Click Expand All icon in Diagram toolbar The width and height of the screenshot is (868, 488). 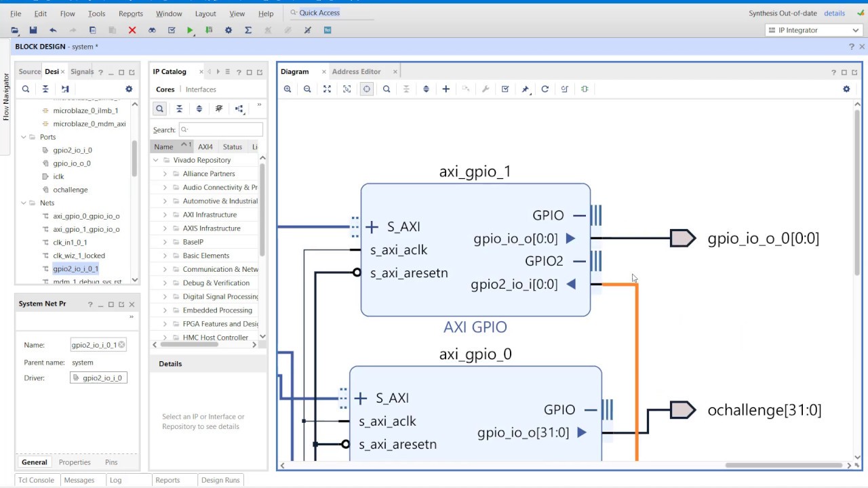(x=426, y=89)
